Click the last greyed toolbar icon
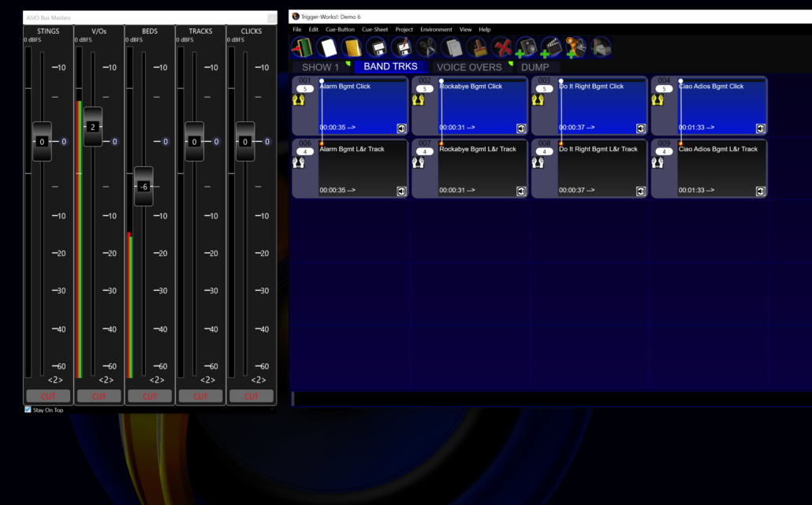812x505 pixels. coord(601,47)
